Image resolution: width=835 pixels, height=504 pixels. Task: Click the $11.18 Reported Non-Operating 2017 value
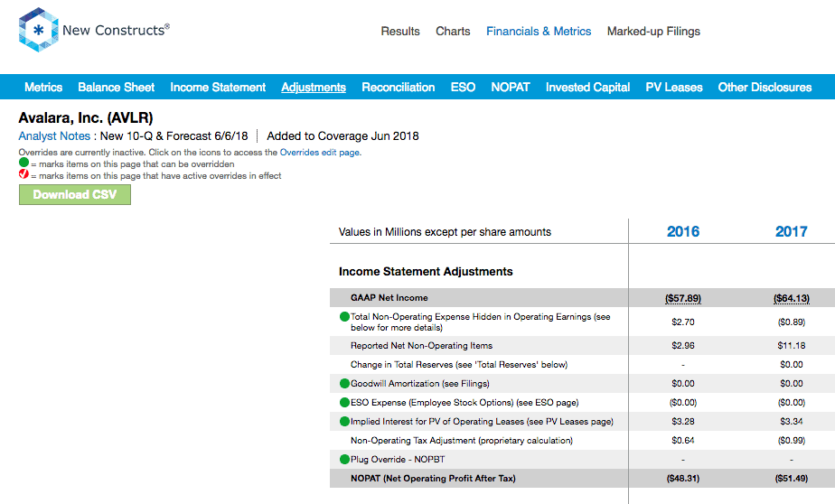[792, 345]
